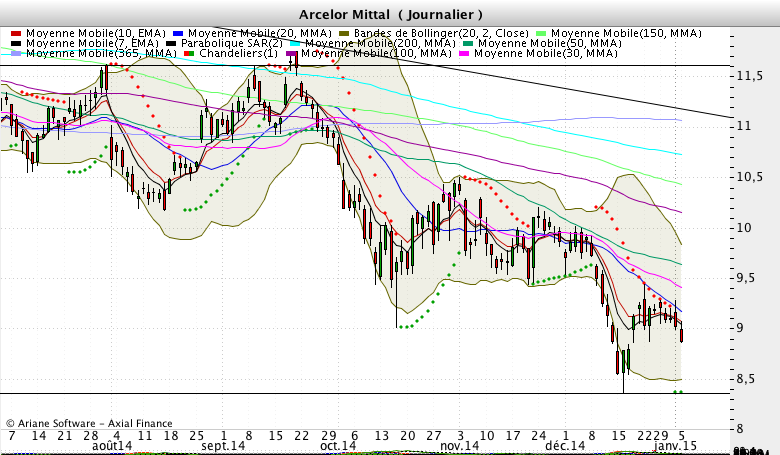
Task: Click the light green Moyenne Mobile(150, MMA) swatch
Action: tap(541, 34)
